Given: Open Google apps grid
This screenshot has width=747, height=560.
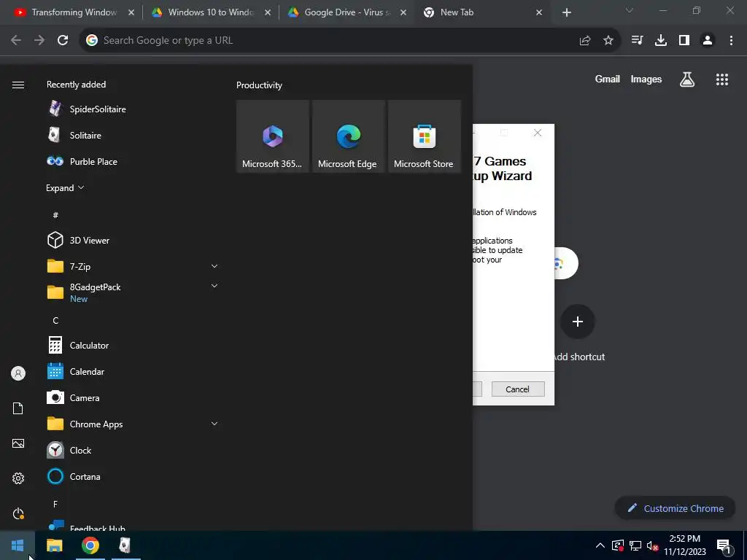Looking at the screenshot, I should click(722, 79).
